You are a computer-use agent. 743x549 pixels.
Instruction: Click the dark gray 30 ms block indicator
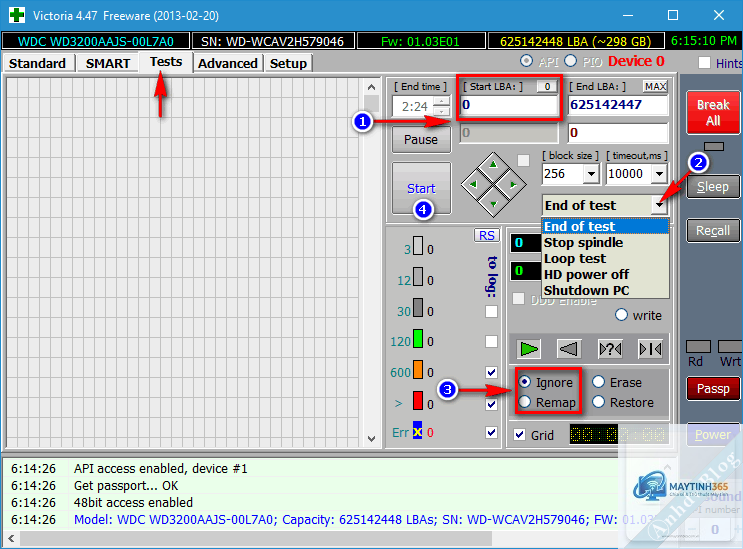tap(418, 308)
